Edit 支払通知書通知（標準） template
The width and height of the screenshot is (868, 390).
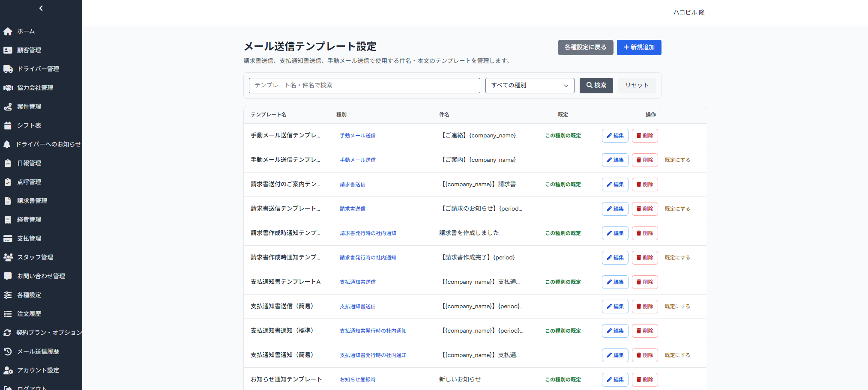615,331
